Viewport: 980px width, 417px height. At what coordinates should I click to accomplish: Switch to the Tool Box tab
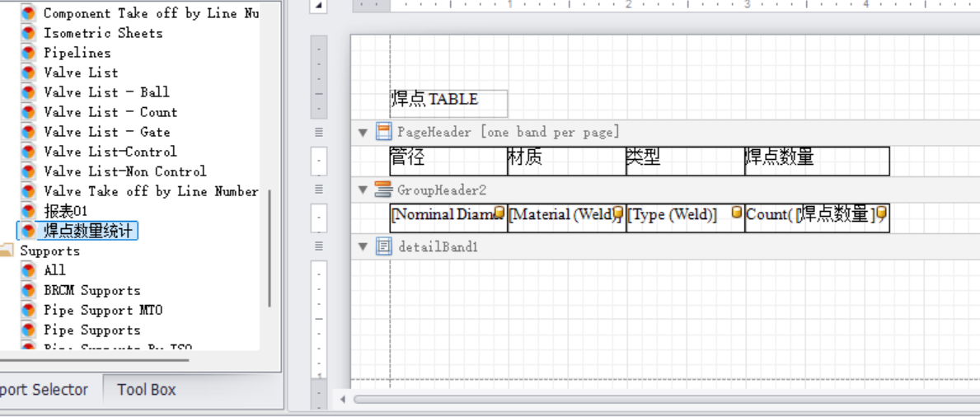click(146, 390)
